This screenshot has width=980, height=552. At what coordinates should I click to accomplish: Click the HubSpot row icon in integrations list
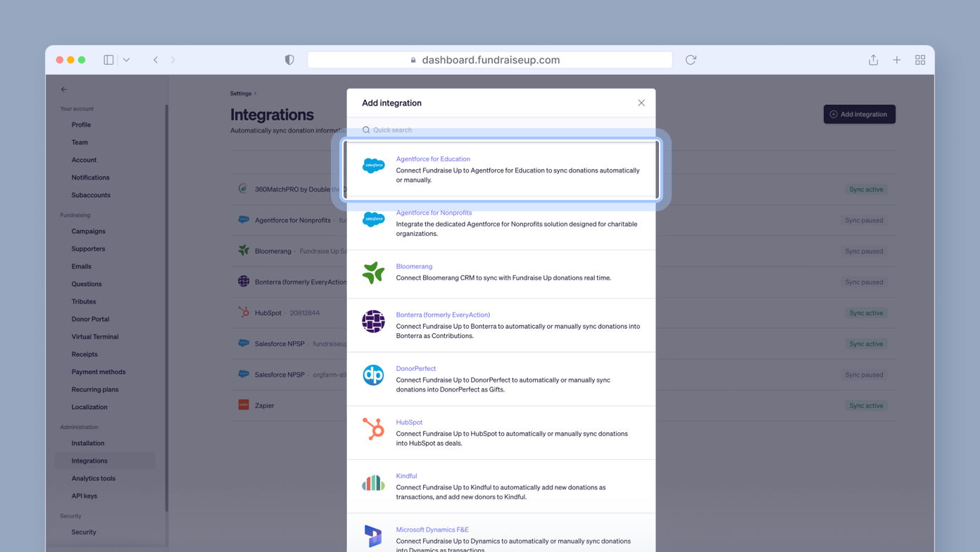244,313
